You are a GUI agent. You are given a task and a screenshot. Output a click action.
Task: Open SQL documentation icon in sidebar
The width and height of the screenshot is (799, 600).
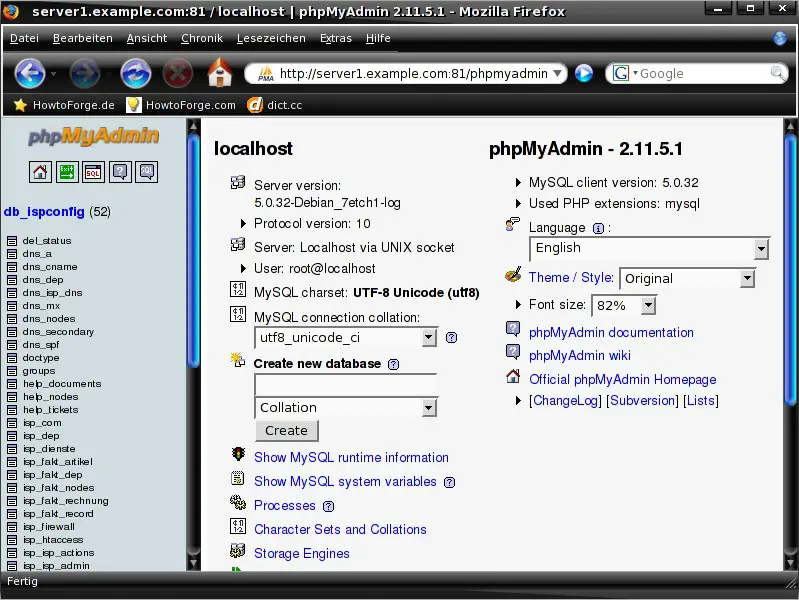tap(146, 172)
